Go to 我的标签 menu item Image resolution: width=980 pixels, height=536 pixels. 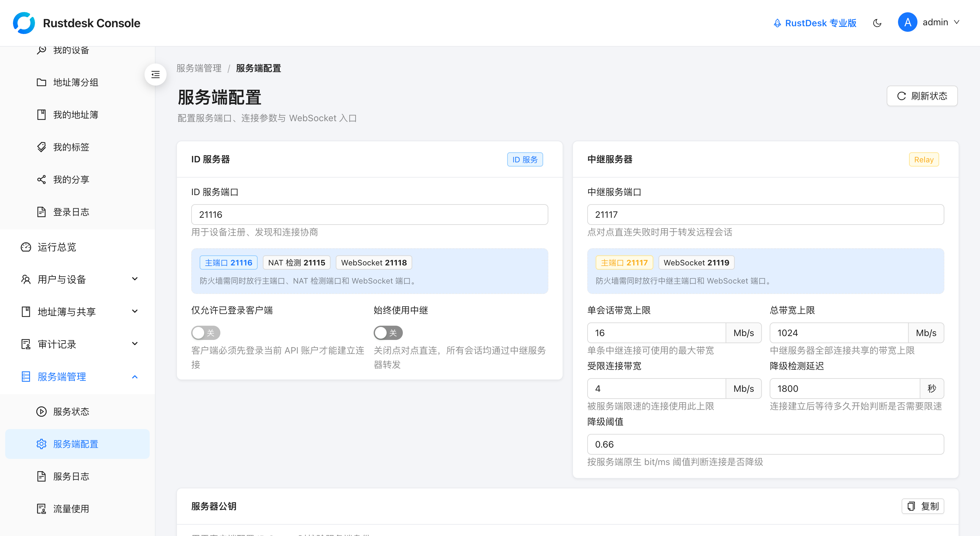tap(77, 147)
